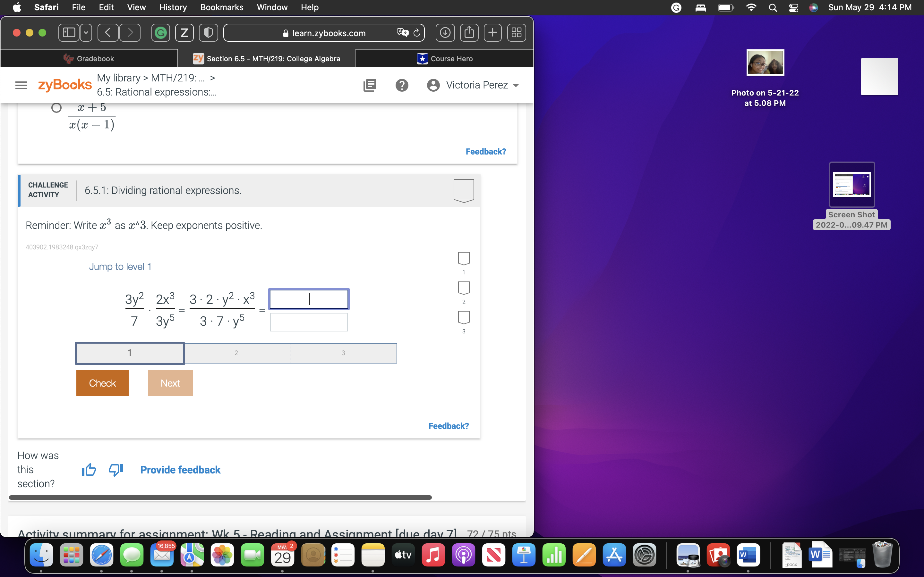This screenshot has height=577, width=924.
Task: Open the sidebar options chevron in Safari
Action: pos(86,32)
